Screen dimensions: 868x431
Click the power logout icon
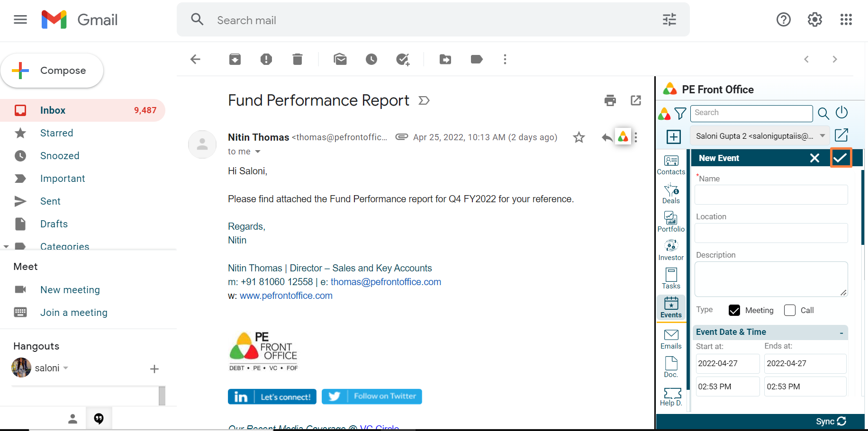tap(841, 113)
